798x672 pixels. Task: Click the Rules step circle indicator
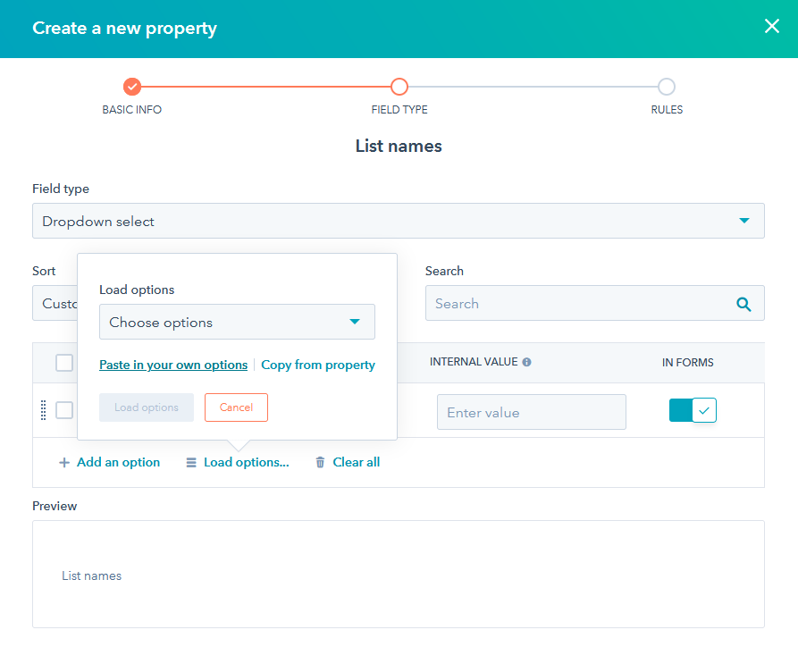667,87
